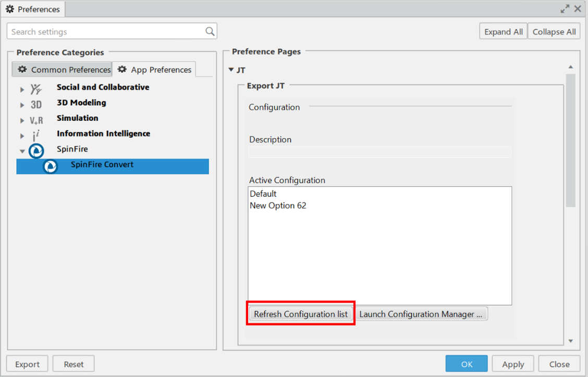
Task: Select the New Option 62 configuration
Action: tap(278, 205)
